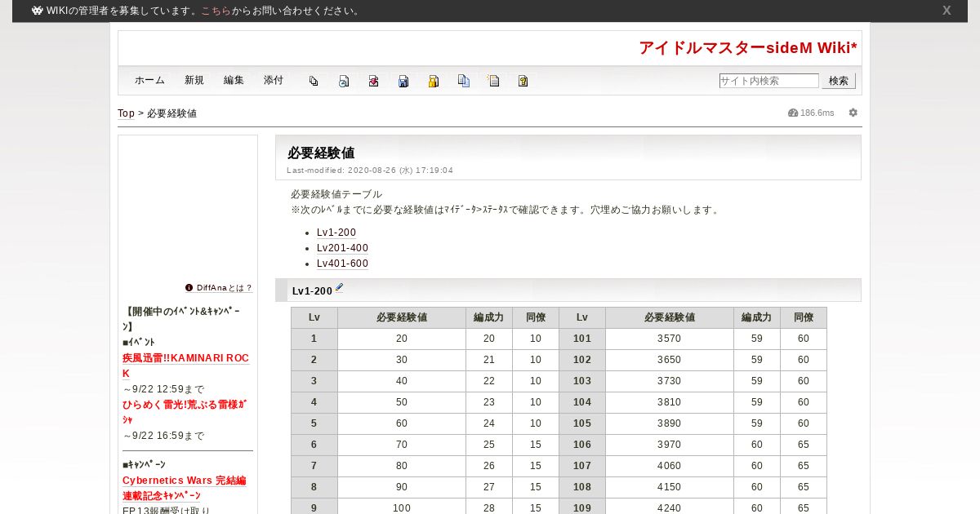980x514 pixels.
Task: Open the DiffAnaとは？ link
Action: click(225, 288)
